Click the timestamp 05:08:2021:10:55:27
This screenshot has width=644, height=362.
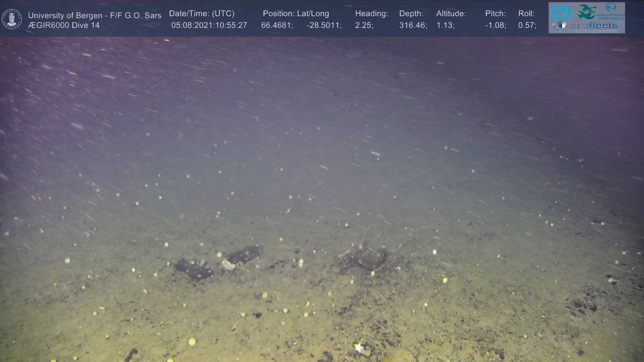click(209, 25)
